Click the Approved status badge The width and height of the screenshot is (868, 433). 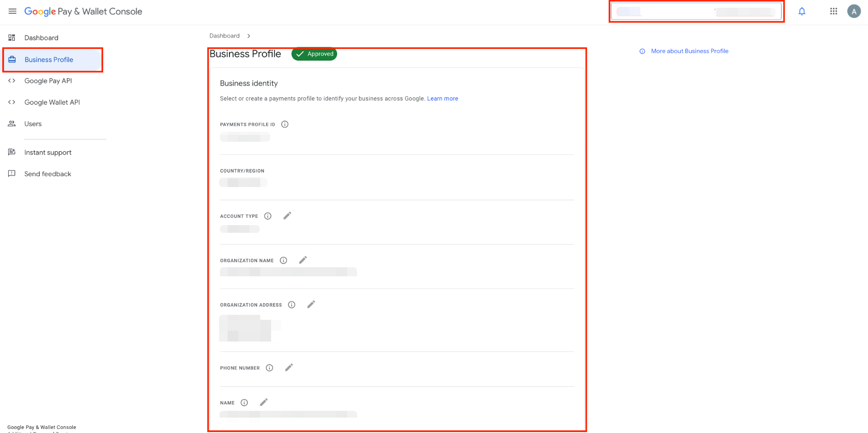314,54
